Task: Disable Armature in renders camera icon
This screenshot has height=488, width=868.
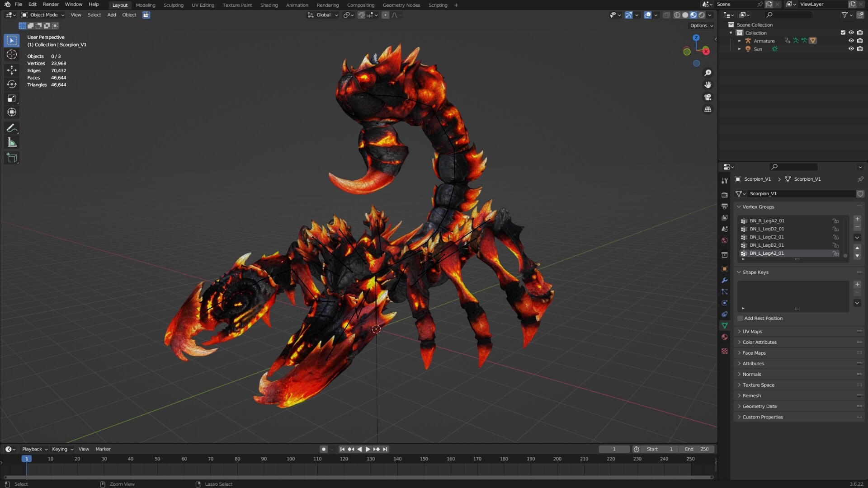Action: click(x=859, y=41)
